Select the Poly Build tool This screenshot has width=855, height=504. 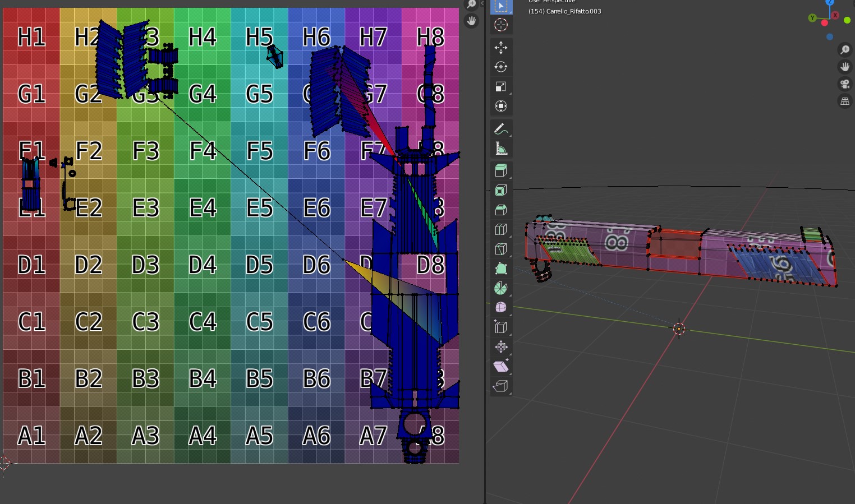501,269
